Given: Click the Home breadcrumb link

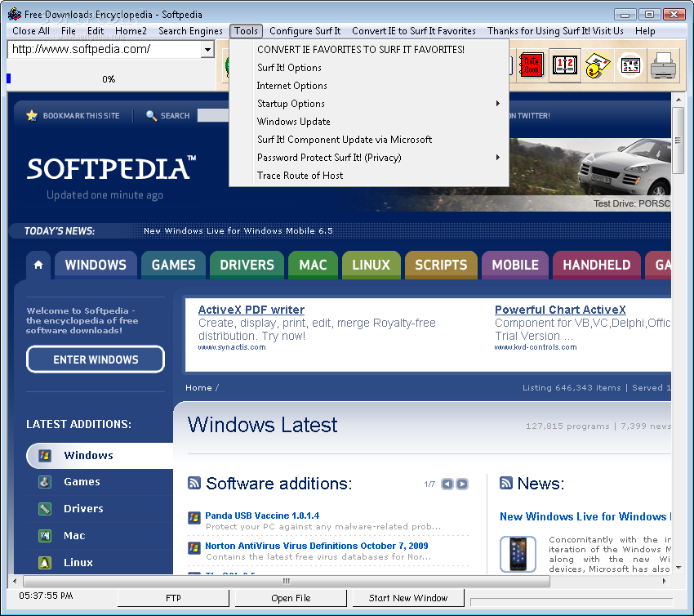Looking at the screenshot, I should 198,387.
